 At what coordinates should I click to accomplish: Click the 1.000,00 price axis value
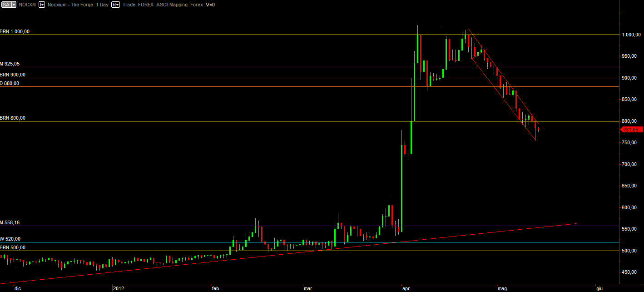click(631, 35)
